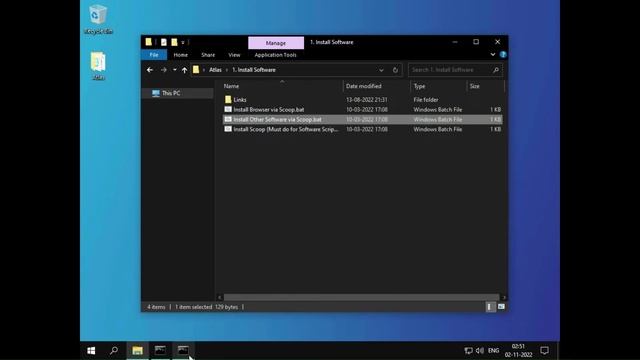Click the horizontal scrollbar in file list
Screen dimensions: 640x360
pos(361,297)
